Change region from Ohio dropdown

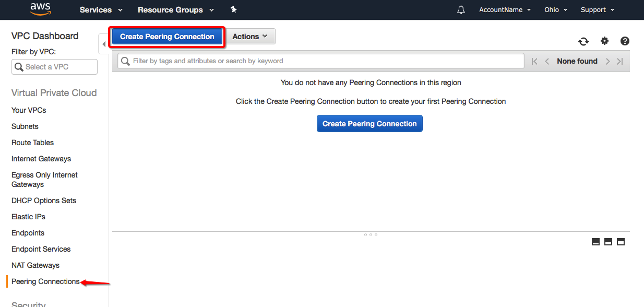pyautogui.click(x=555, y=10)
